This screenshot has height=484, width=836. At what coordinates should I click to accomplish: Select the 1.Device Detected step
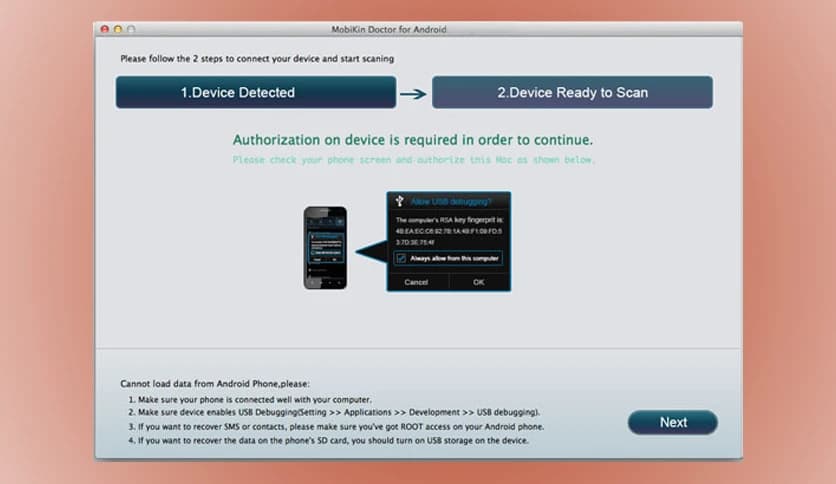point(256,92)
